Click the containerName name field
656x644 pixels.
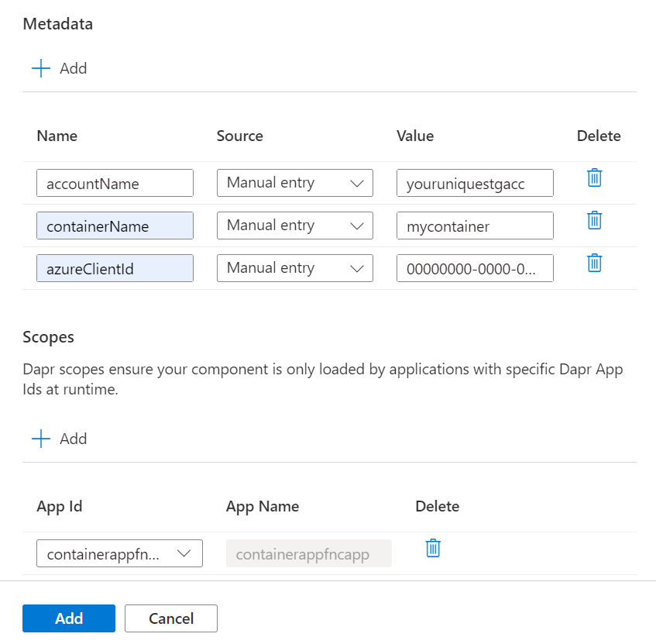click(115, 226)
